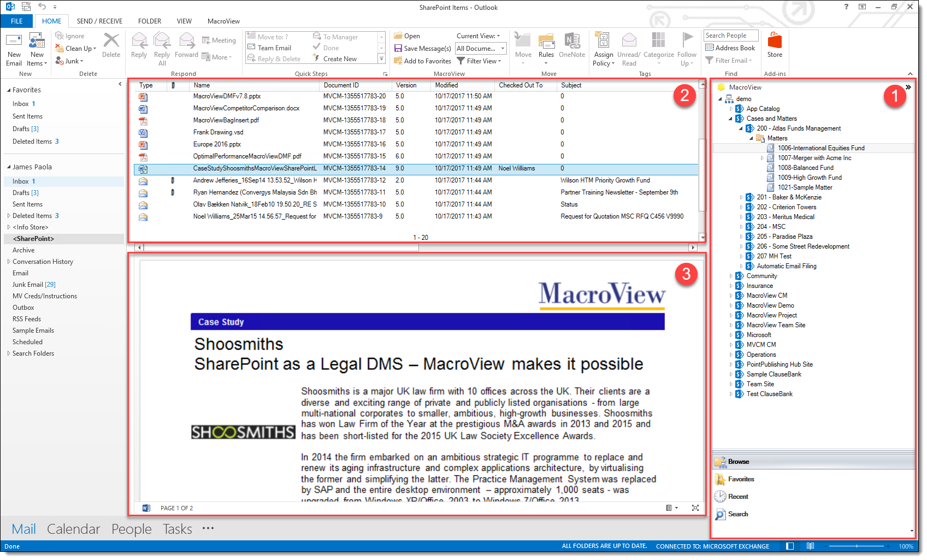Toggle Unread/Read on the selected message
Viewport: 927px width, 560px height.
click(x=628, y=46)
